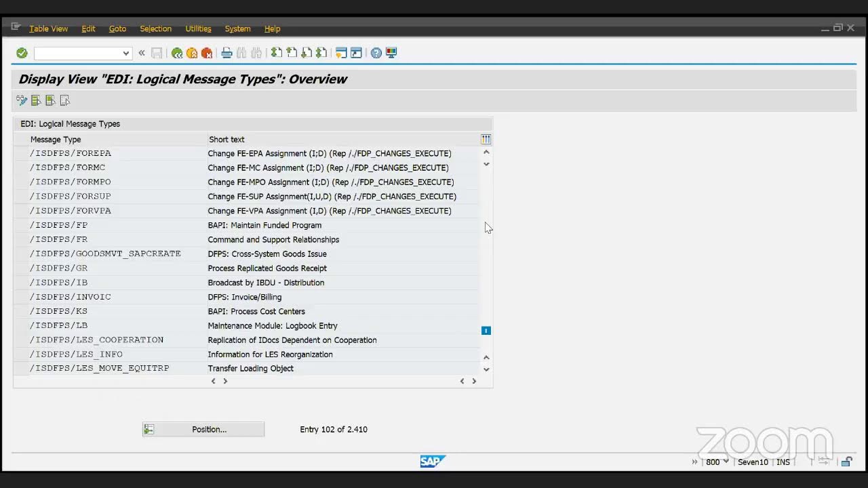Click the green Back icon

click(177, 53)
